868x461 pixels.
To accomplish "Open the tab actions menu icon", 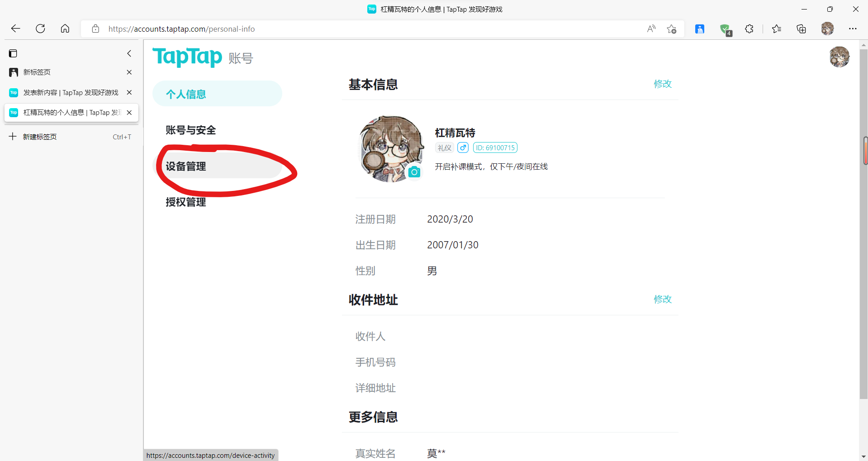I will (x=13, y=53).
